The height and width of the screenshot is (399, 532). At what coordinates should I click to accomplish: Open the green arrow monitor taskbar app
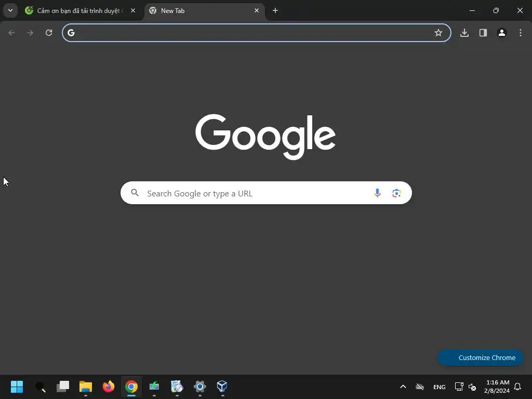pyautogui.click(x=154, y=387)
